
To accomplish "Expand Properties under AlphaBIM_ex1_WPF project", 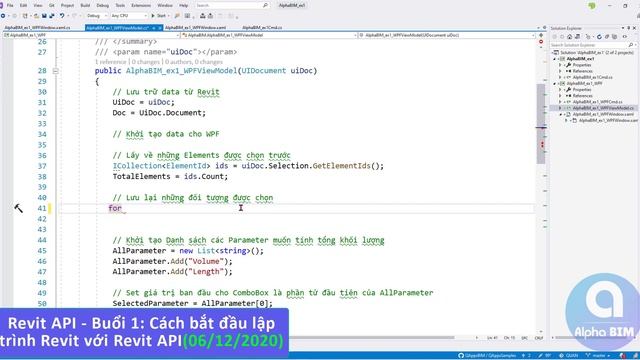I will point(560,89).
